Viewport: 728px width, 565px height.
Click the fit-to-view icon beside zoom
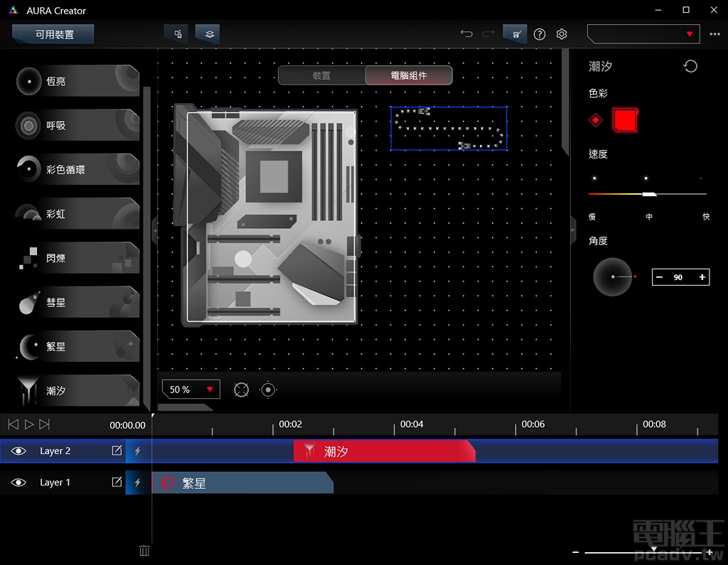tap(242, 389)
